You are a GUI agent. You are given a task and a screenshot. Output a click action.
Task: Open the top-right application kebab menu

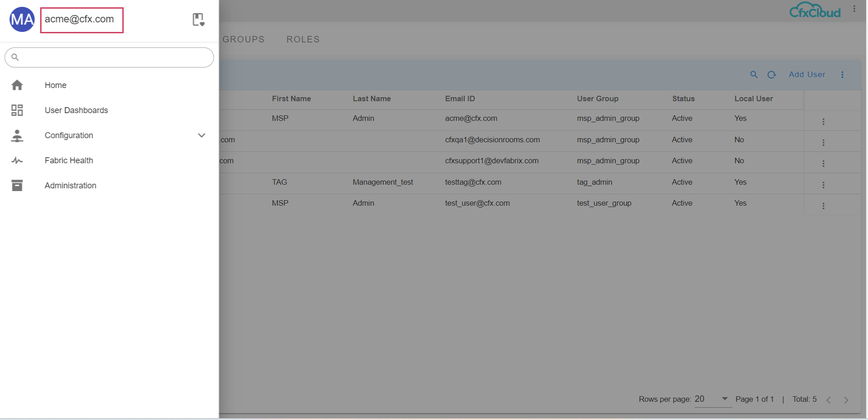click(x=854, y=9)
